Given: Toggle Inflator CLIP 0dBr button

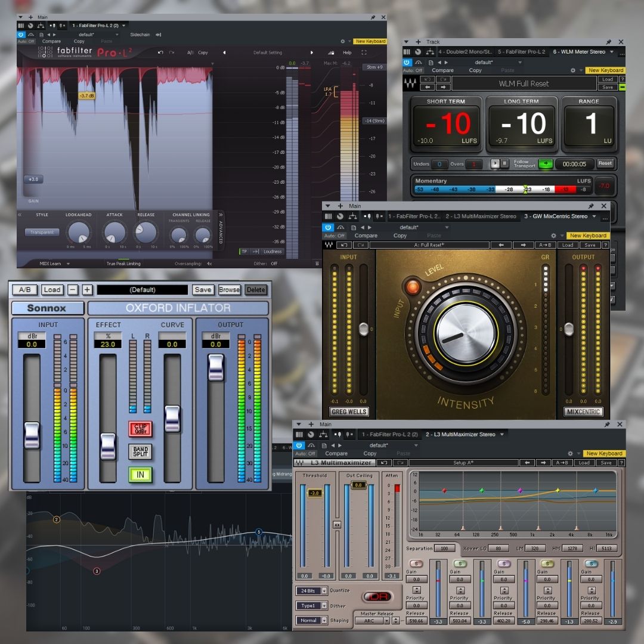Looking at the screenshot, I should click(x=141, y=429).
